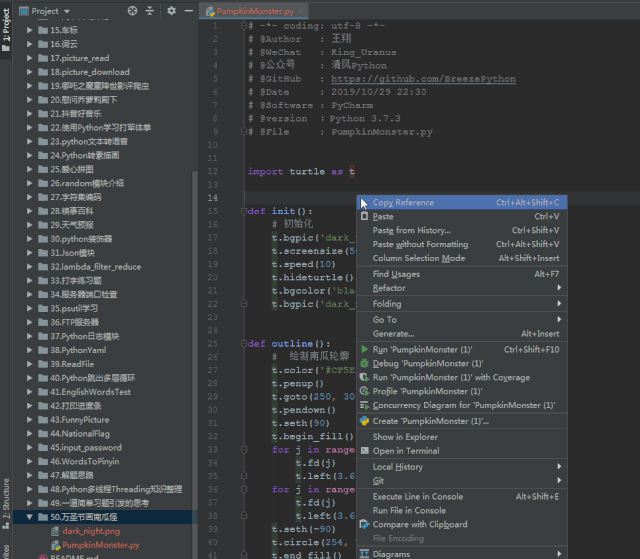Click the Diagrams menu icon
Screen dimensions: 640x559
(364, 554)
